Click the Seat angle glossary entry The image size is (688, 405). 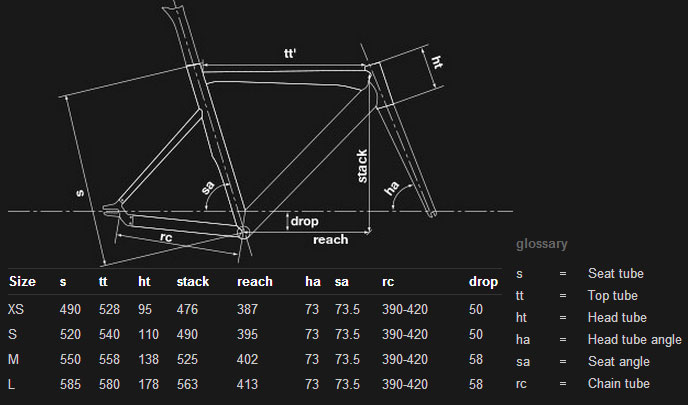tap(616, 361)
